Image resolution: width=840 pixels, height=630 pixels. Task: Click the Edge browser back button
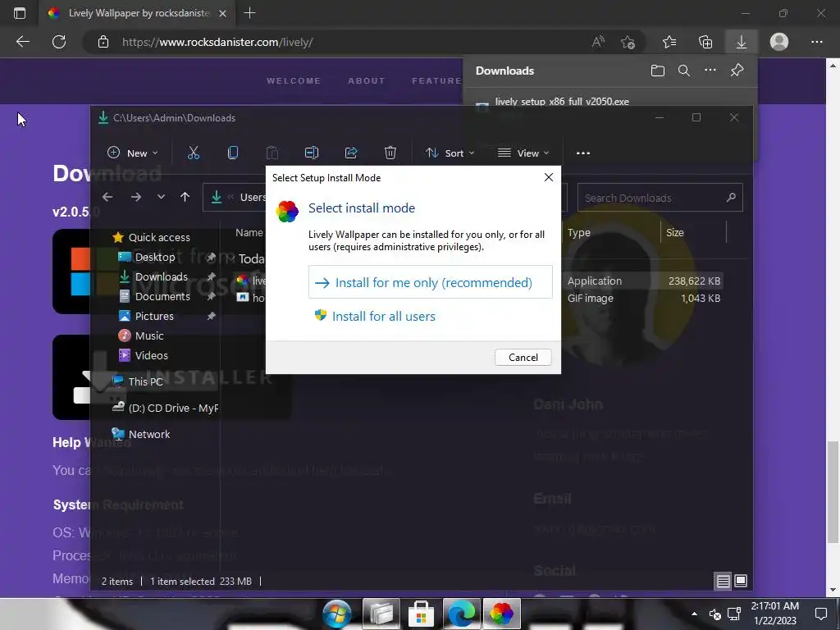coord(23,42)
